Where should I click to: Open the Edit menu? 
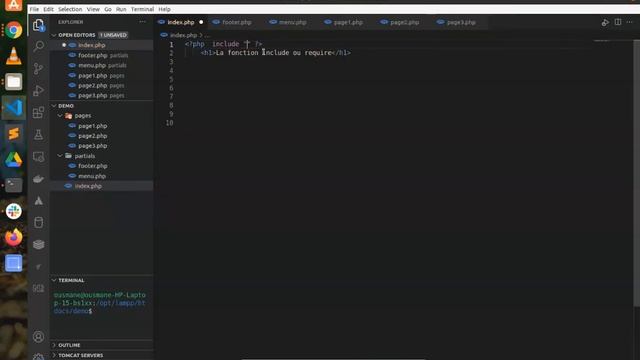pyautogui.click(x=49, y=9)
